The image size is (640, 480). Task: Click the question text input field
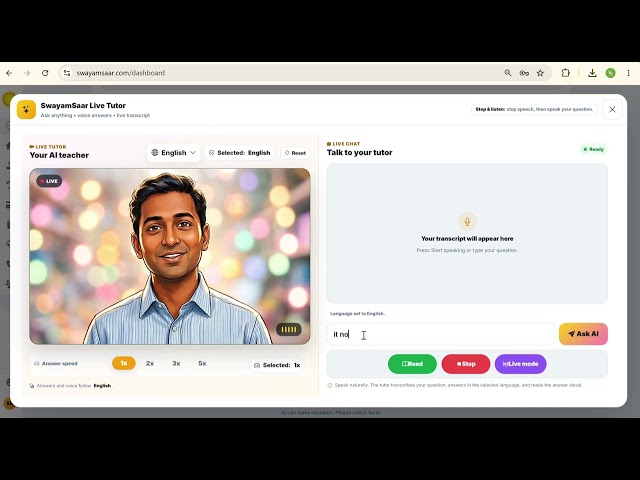441,334
